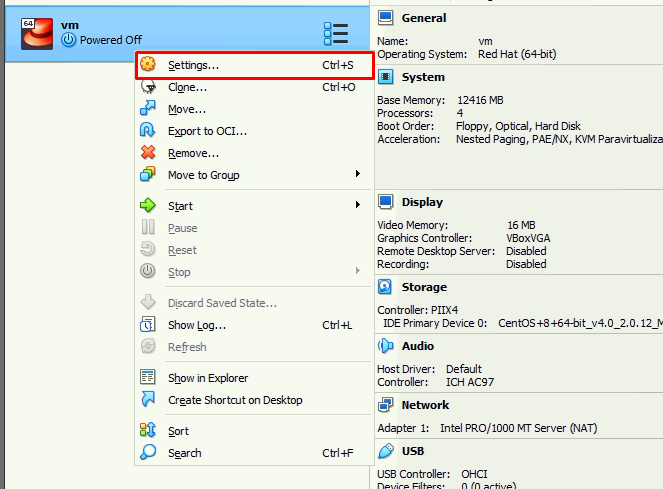Click the Show in Explorer icon

point(148,377)
